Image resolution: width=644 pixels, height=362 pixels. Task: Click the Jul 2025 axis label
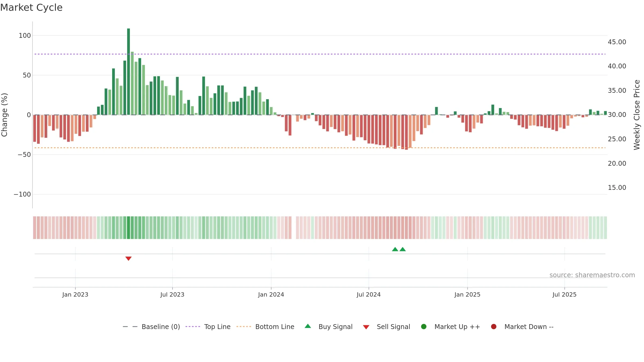pyautogui.click(x=565, y=295)
